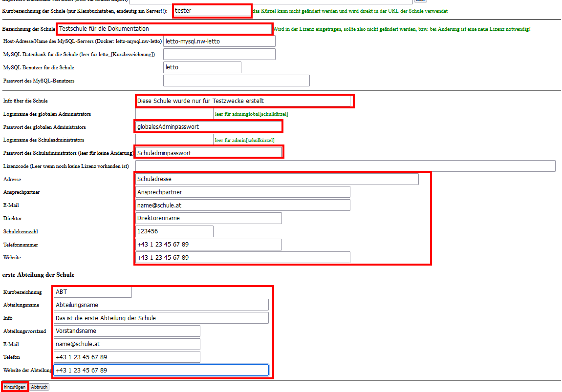Click the Passwort des globalen Administrators field

(x=208, y=127)
